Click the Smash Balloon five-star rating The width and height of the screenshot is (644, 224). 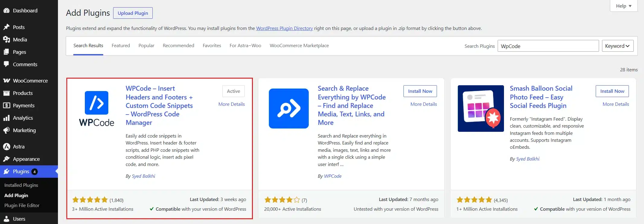point(474,200)
